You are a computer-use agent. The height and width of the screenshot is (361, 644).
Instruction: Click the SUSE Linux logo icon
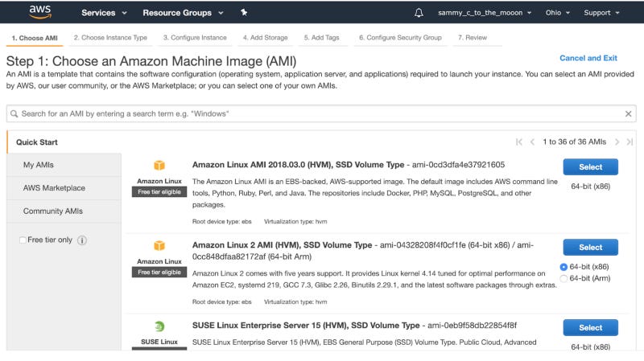pos(159,326)
